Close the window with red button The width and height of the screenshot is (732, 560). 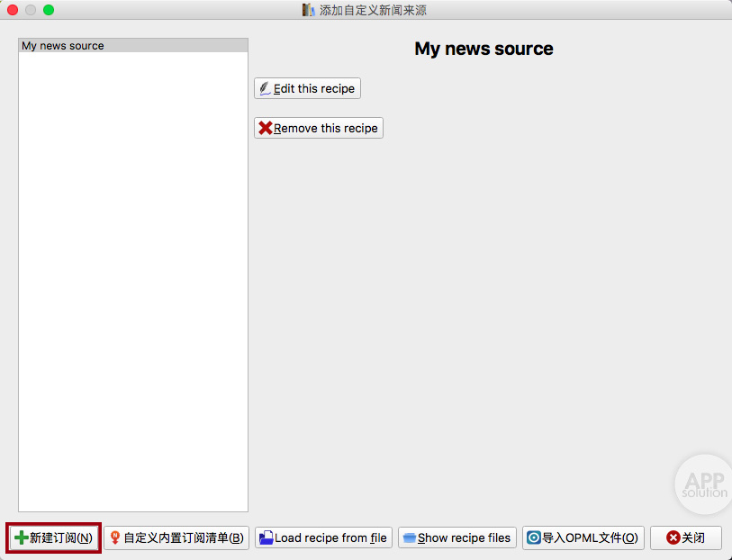(13, 10)
